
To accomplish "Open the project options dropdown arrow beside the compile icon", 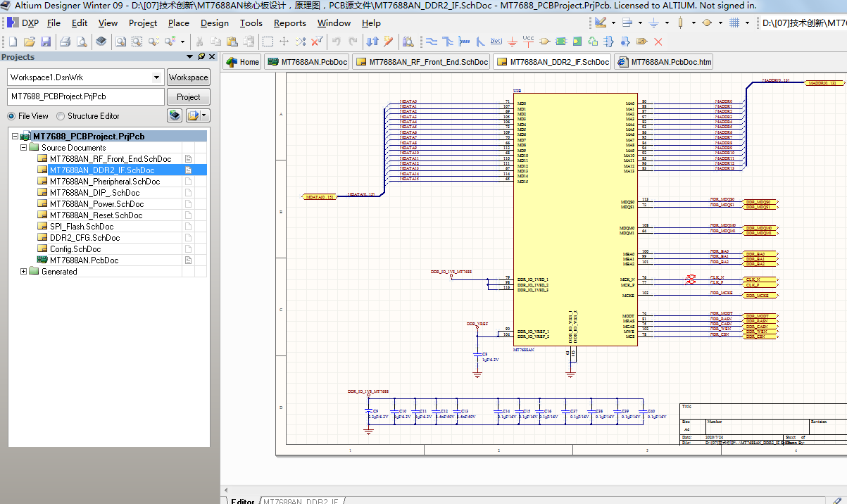I will 204,115.
